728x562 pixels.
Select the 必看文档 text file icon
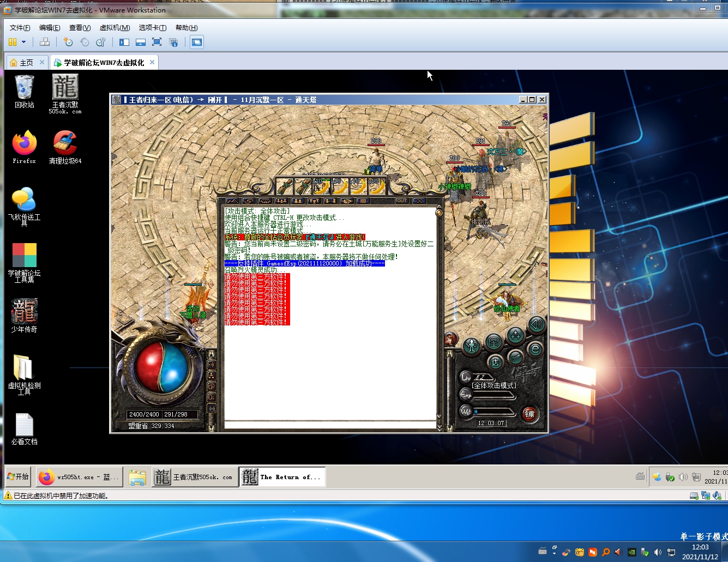click(25, 429)
